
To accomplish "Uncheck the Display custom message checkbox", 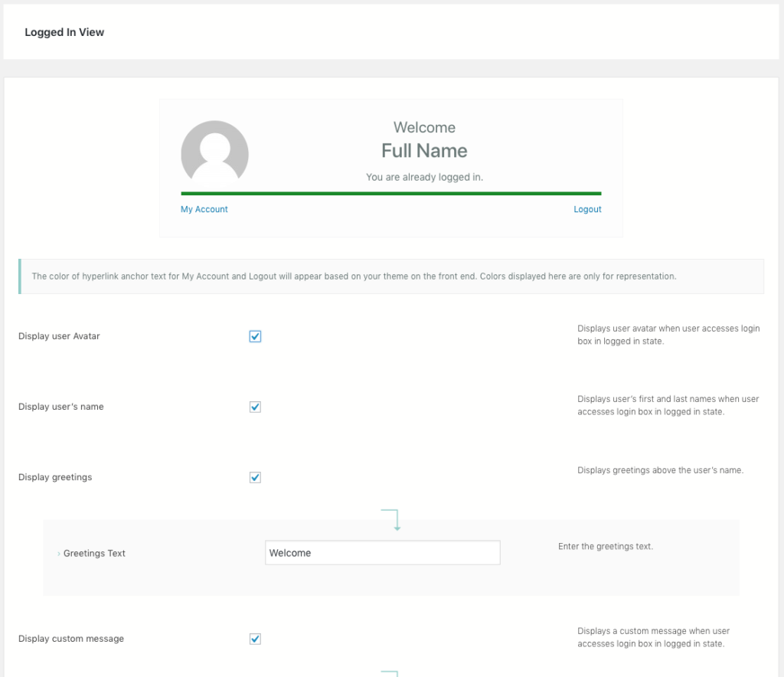I will pos(255,638).
